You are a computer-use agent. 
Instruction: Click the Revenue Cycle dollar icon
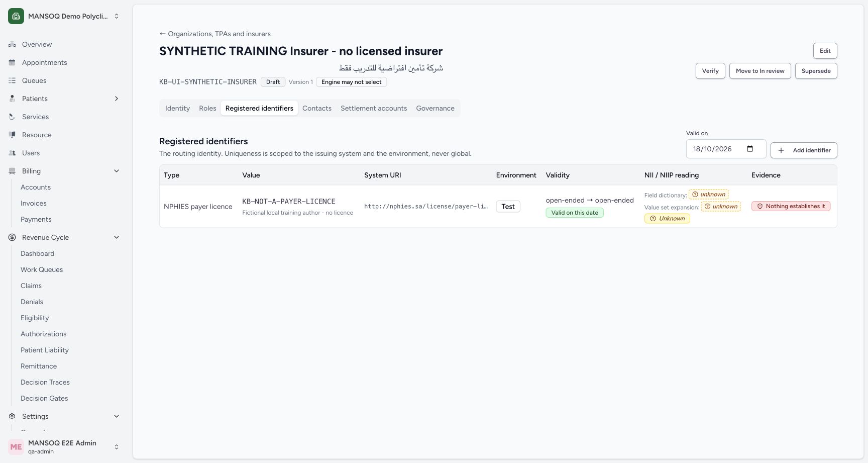[x=12, y=238]
